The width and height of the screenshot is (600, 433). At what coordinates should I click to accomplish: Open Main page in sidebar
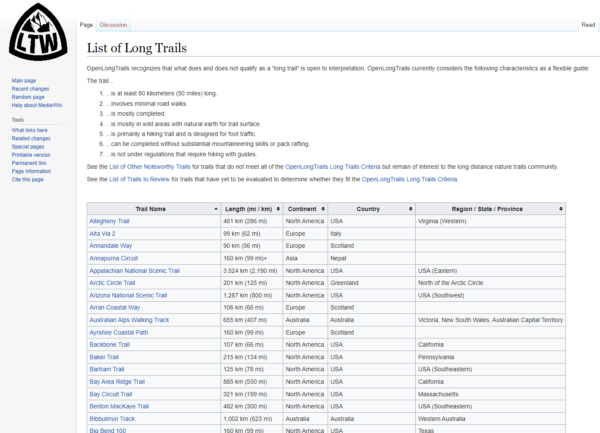pyautogui.click(x=24, y=80)
